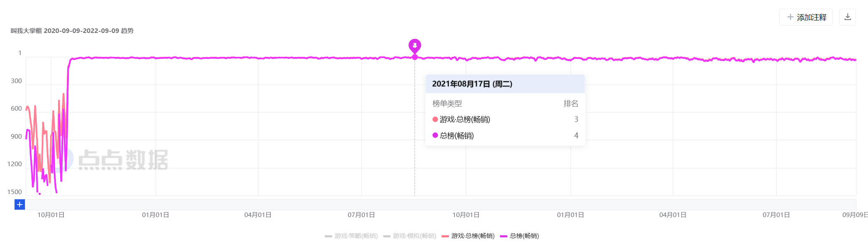Click the 榜单类型 column header in tooltip
868x248 pixels.
point(447,104)
